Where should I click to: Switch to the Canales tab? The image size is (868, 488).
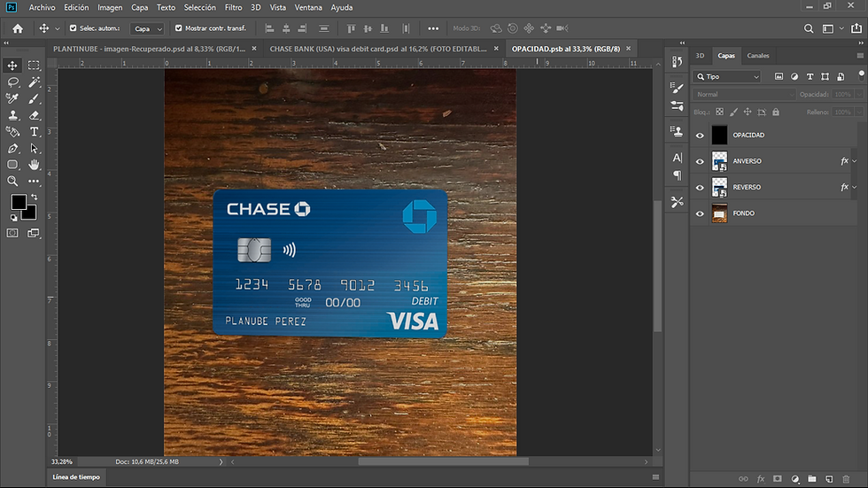click(758, 55)
